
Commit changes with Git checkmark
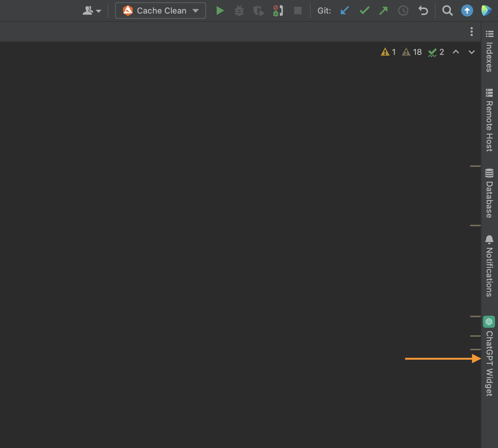[x=364, y=11]
